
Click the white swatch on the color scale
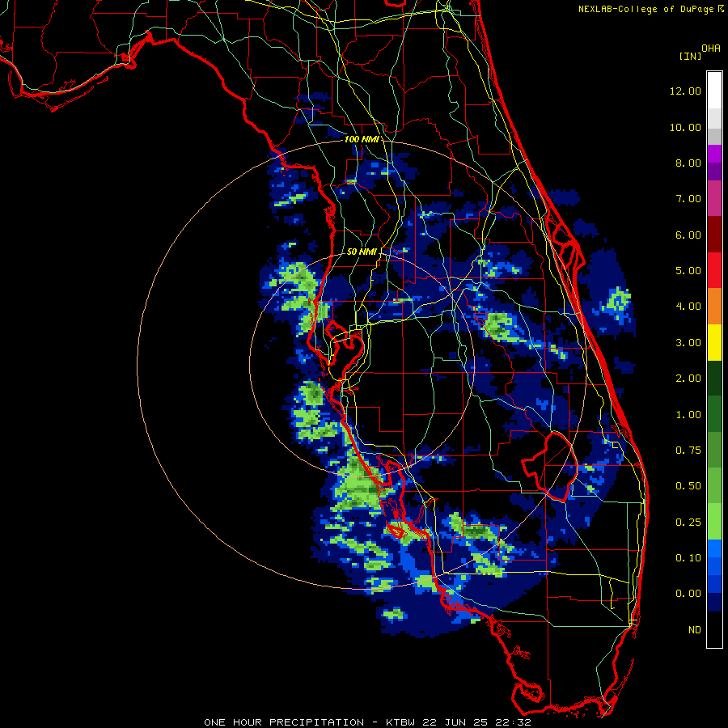tap(714, 91)
